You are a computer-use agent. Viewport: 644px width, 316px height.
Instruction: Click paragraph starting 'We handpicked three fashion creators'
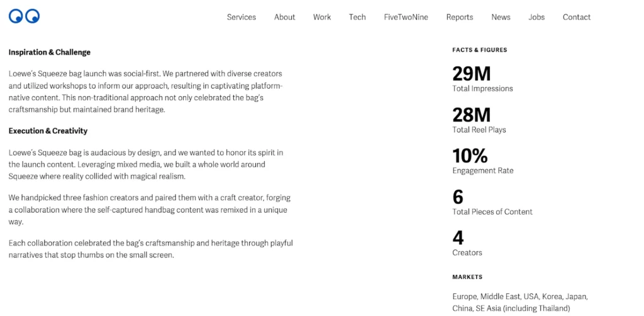pos(151,210)
